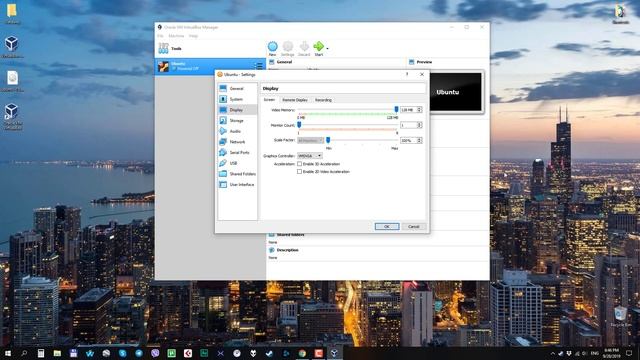
Task: Open Chrome from the taskbar
Action: (x=302, y=353)
